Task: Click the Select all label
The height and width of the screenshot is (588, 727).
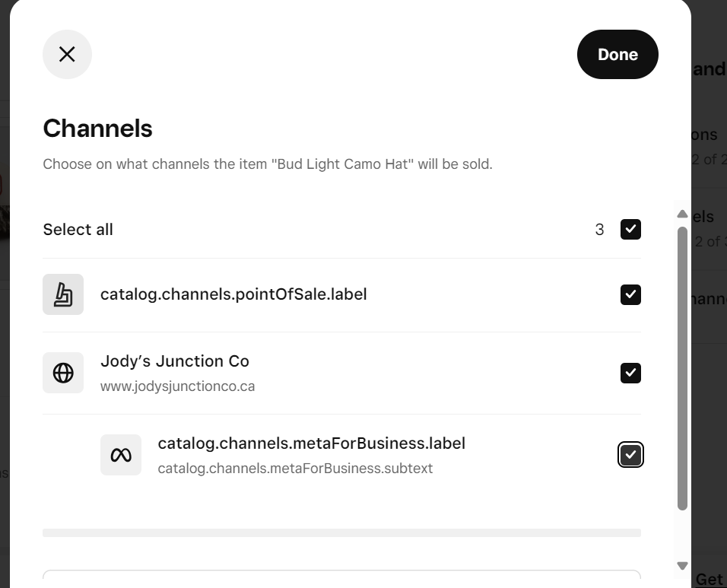Action: [78, 230]
